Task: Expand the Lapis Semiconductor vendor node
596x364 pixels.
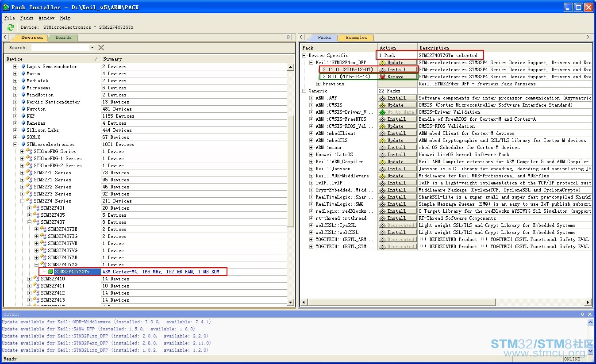Action: tap(15, 66)
